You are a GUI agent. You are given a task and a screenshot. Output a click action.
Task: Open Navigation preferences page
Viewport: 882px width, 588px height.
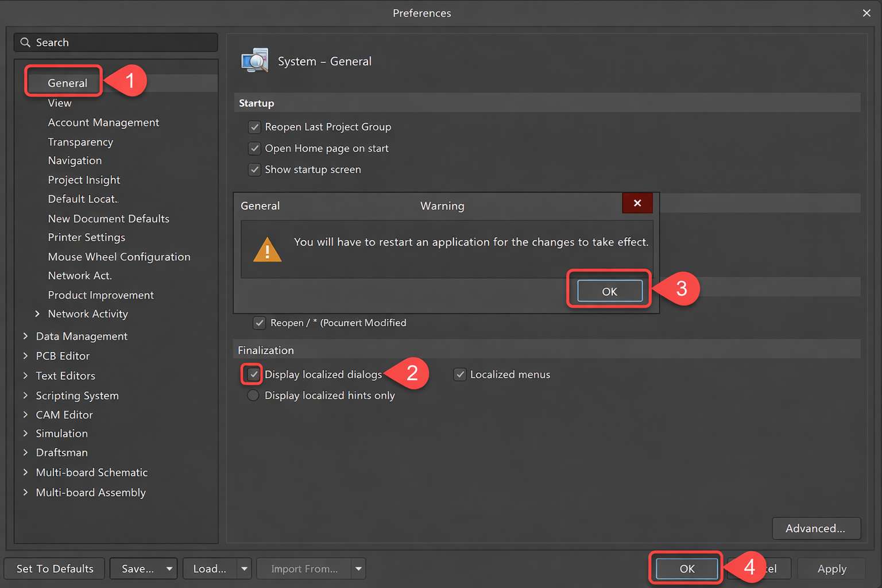(75, 161)
